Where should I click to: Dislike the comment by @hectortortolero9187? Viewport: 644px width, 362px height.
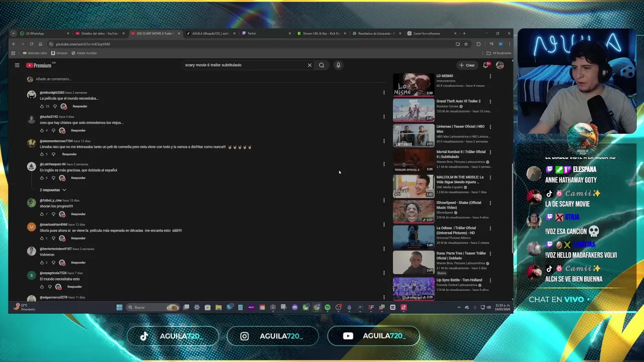[x=53, y=262]
